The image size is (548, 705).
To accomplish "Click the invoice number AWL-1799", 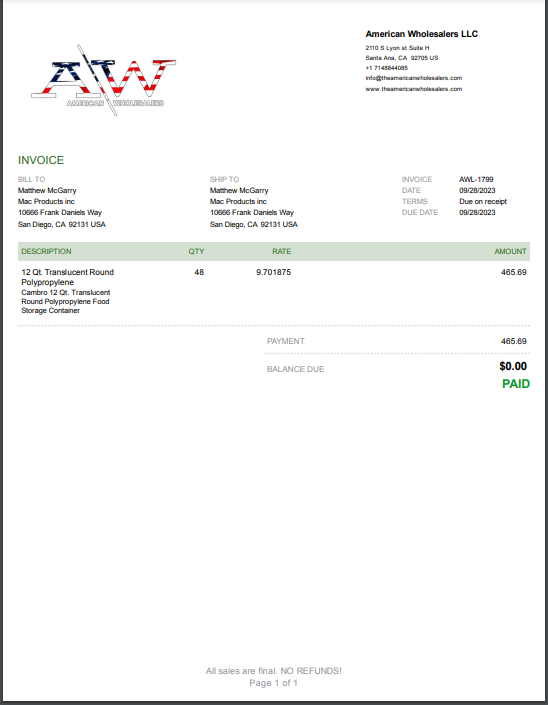I will (476, 179).
